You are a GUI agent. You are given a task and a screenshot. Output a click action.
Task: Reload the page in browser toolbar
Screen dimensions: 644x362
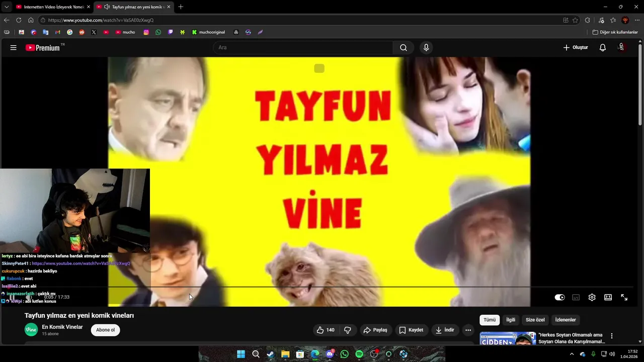19,20
